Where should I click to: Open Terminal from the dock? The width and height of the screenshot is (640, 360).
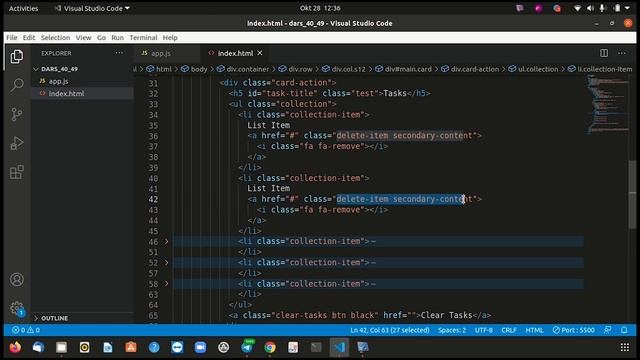coord(316,347)
